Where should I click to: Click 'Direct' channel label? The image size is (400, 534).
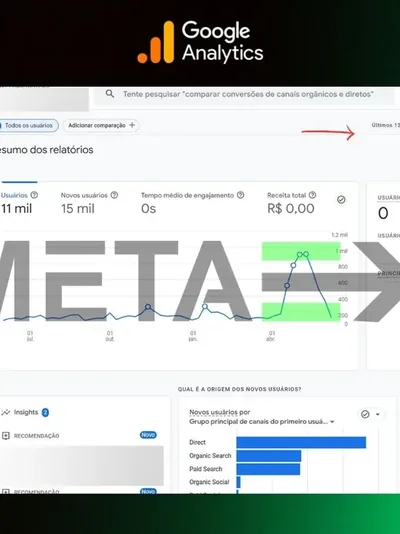(x=197, y=442)
